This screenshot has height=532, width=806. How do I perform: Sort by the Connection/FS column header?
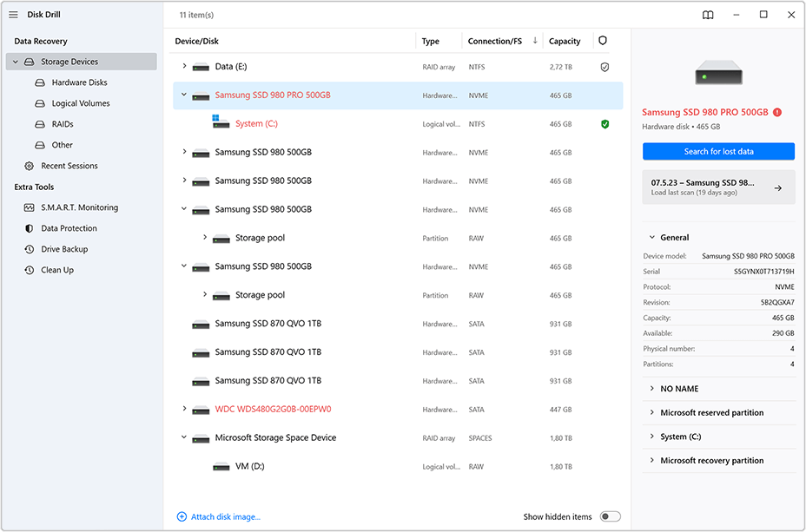[x=494, y=41]
